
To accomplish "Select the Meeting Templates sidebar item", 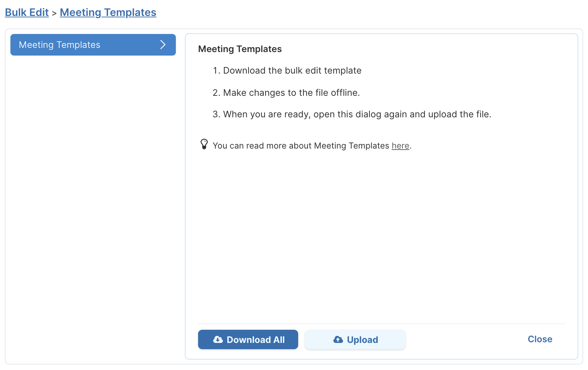I will coord(93,45).
